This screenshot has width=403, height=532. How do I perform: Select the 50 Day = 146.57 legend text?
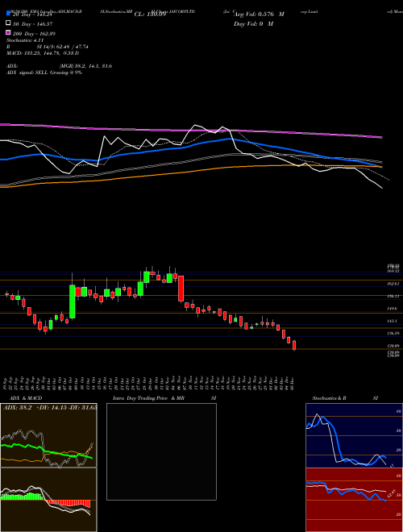click(32, 24)
